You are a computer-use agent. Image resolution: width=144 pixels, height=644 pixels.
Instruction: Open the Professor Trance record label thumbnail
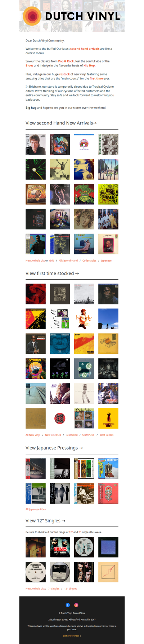click(36, 572)
